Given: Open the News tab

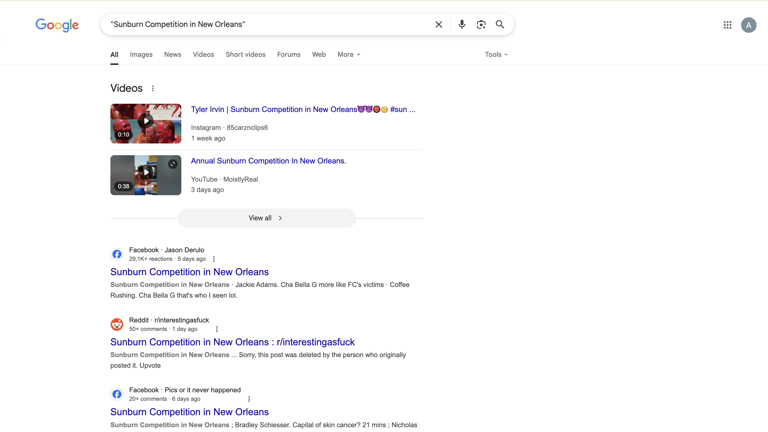Looking at the screenshot, I should coord(173,55).
